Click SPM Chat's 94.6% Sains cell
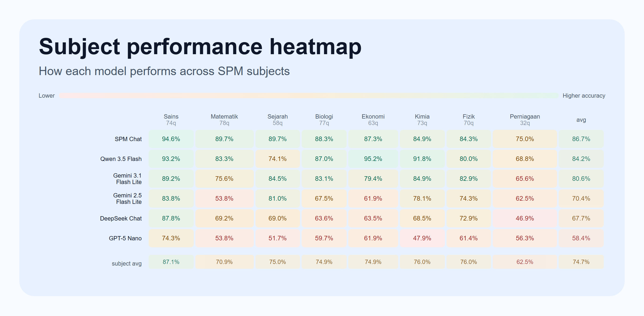The height and width of the screenshot is (316, 644). (x=171, y=139)
